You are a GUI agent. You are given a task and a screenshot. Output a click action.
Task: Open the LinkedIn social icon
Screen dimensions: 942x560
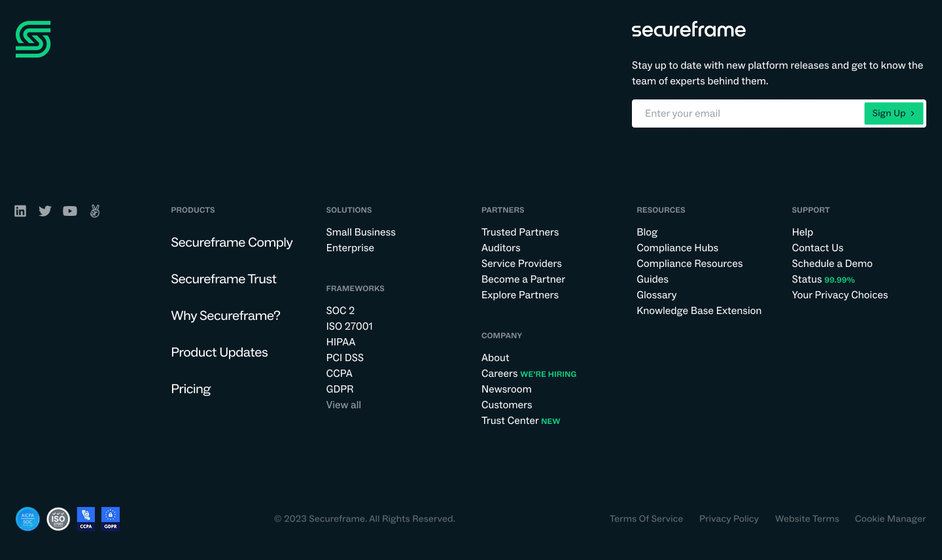20,211
